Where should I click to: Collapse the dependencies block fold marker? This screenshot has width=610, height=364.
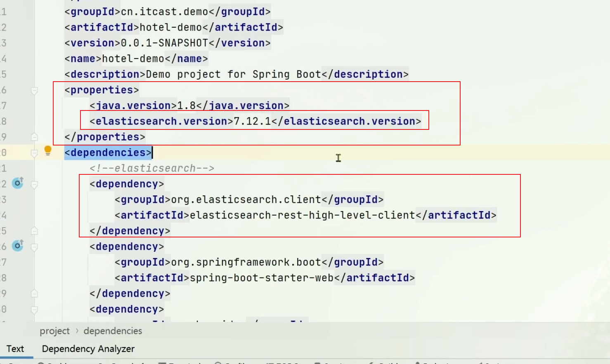pyautogui.click(x=35, y=153)
